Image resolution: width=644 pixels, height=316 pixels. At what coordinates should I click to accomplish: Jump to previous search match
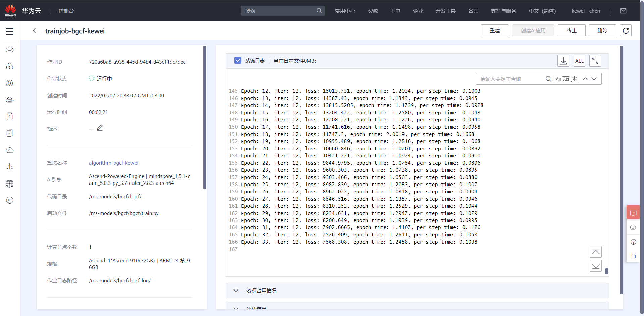tap(585, 79)
